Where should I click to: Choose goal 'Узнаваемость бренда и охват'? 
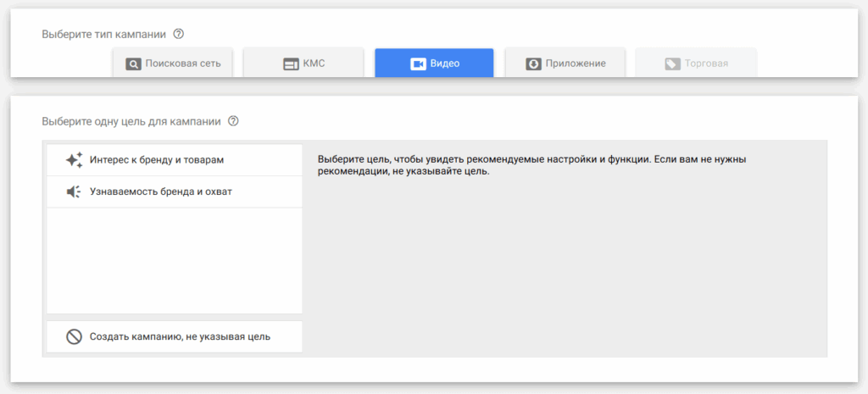(175, 192)
